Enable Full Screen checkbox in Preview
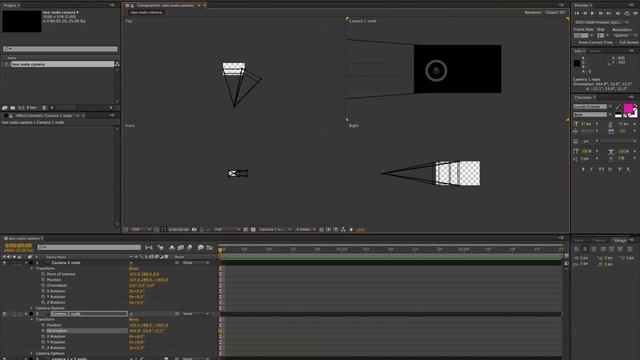Viewport: 640px width, 360px height. tap(617, 42)
